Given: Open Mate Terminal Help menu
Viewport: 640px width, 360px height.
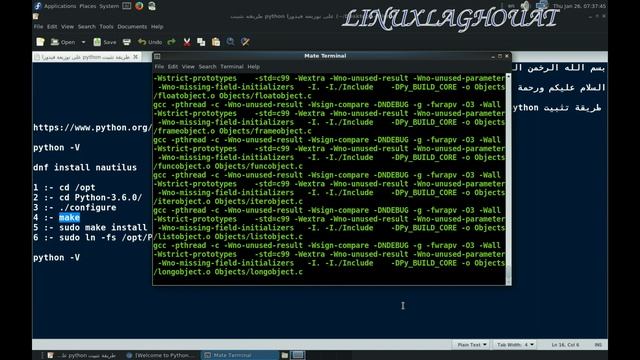Looking at the screenshot, I should coord(253,67).
